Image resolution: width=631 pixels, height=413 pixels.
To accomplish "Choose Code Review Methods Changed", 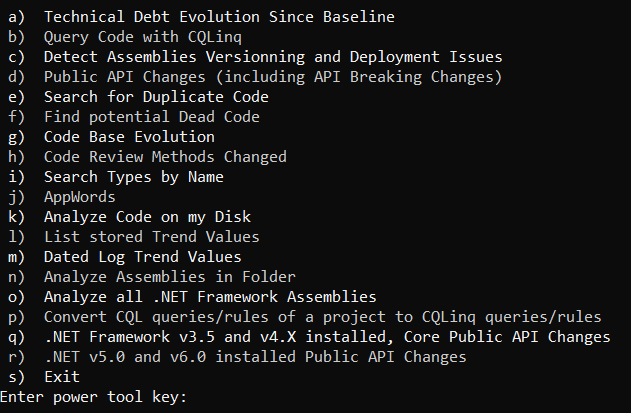I will coord(165,156).
